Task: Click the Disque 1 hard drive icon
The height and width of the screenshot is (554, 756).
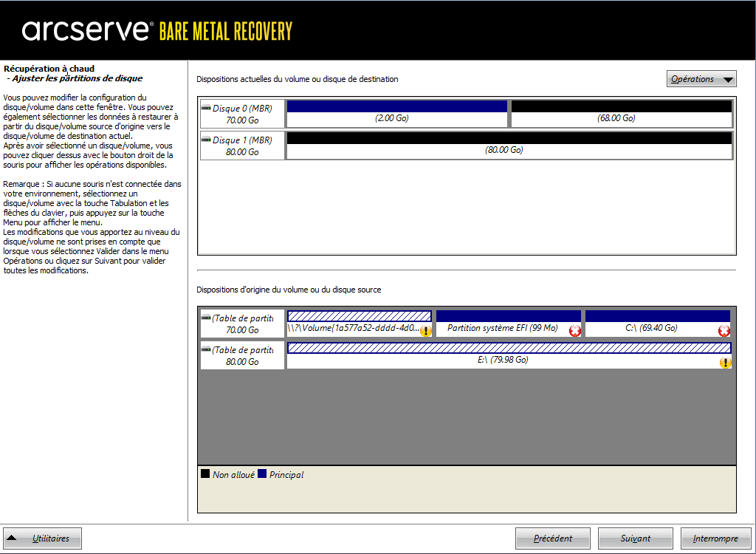Action: pyautogui.click(x=206, y=140)
